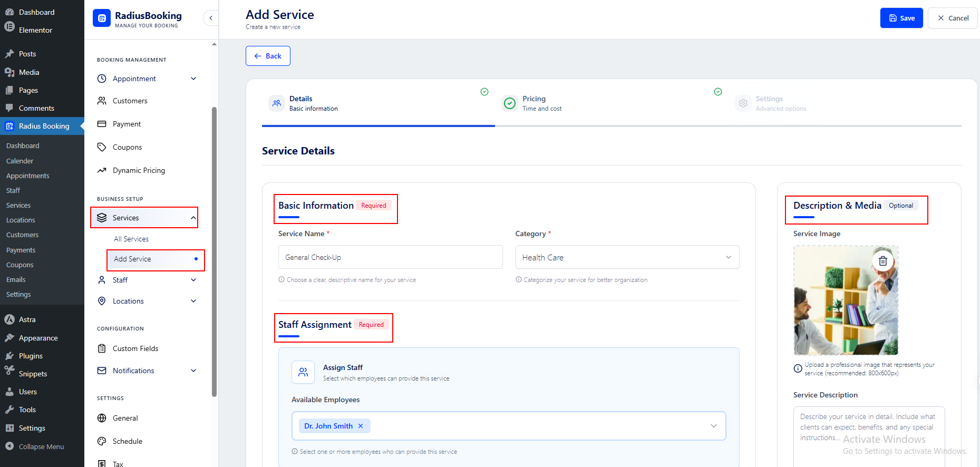The height and width of the screenshot is (467, 980).
Task: Click the Tax icon in Settings section
Action: 102,463
